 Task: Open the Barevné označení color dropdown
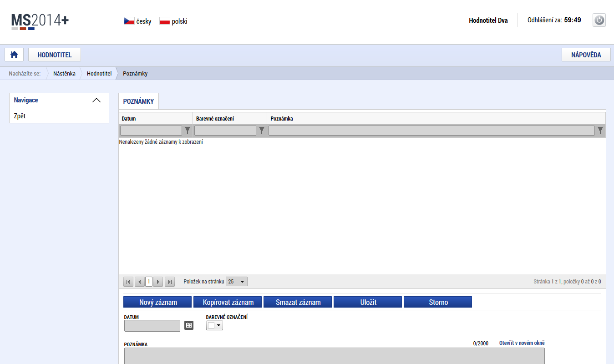(214, 325)
